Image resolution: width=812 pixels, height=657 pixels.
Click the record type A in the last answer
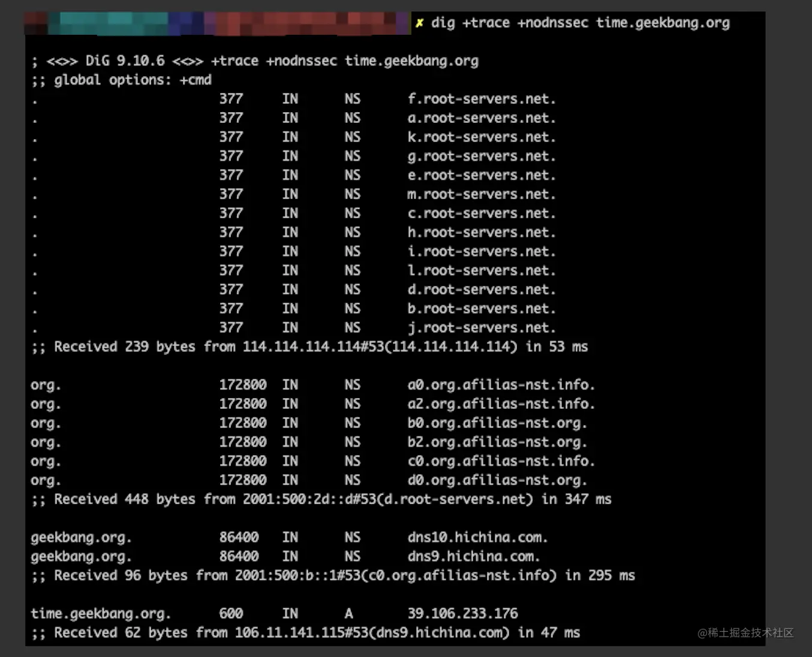point(348,614)
